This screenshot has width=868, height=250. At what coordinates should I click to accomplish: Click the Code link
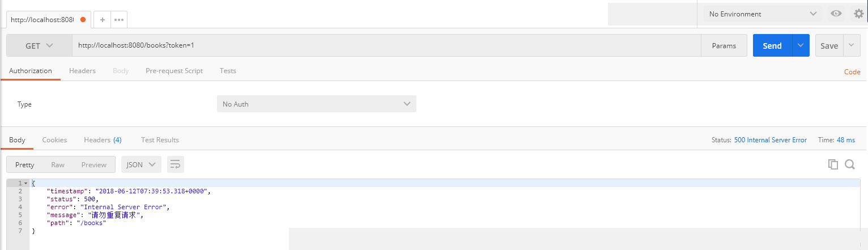pos(852,72)
